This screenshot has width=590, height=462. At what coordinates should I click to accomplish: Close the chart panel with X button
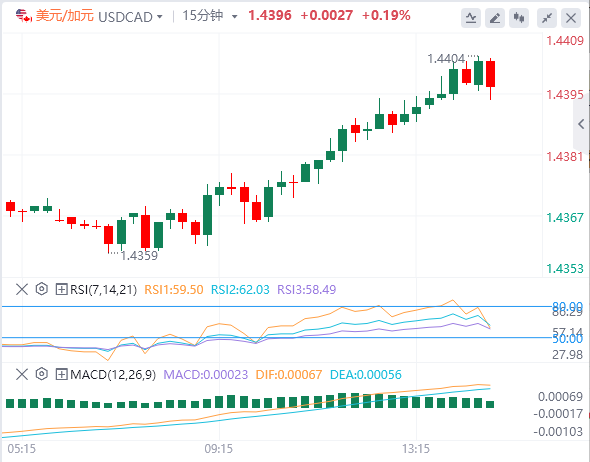pyautogui.click(x=571, y=17)
